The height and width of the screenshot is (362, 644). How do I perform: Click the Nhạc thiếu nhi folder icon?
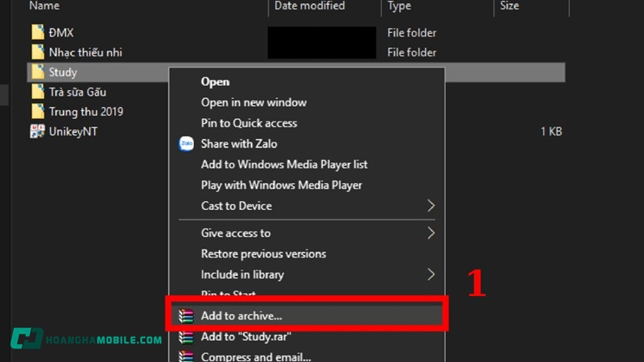tap(37, 52)
